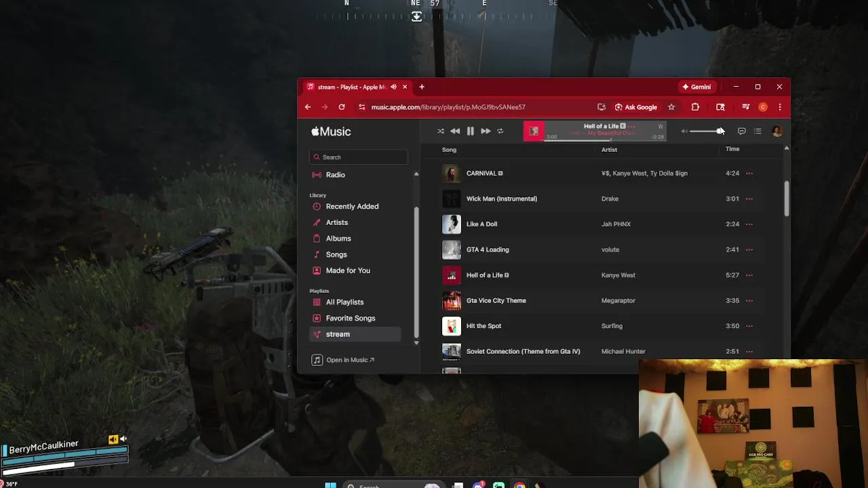Screen dimensions: 868x488
Task: Open the Chrome profile C avatar
Action: pyautogui.click(x=763, y=107)
